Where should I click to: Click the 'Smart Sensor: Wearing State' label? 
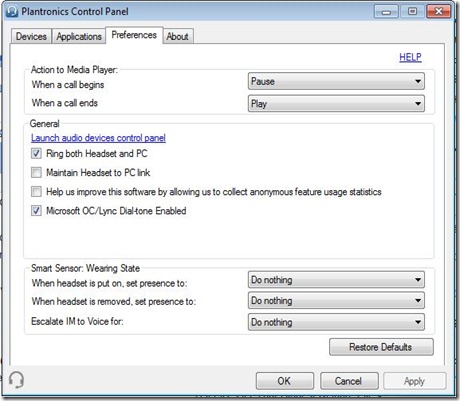click(85, 268)
